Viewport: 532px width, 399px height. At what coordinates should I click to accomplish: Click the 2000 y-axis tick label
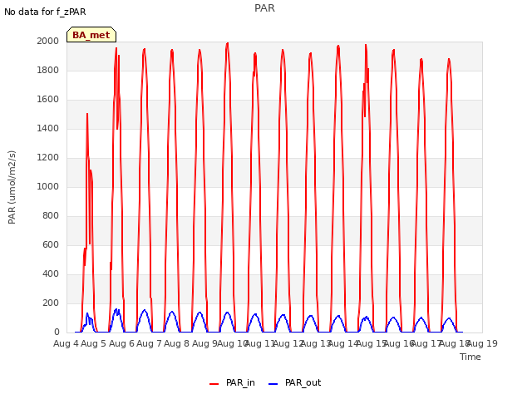pyautogui.click(x=48, y=41)
